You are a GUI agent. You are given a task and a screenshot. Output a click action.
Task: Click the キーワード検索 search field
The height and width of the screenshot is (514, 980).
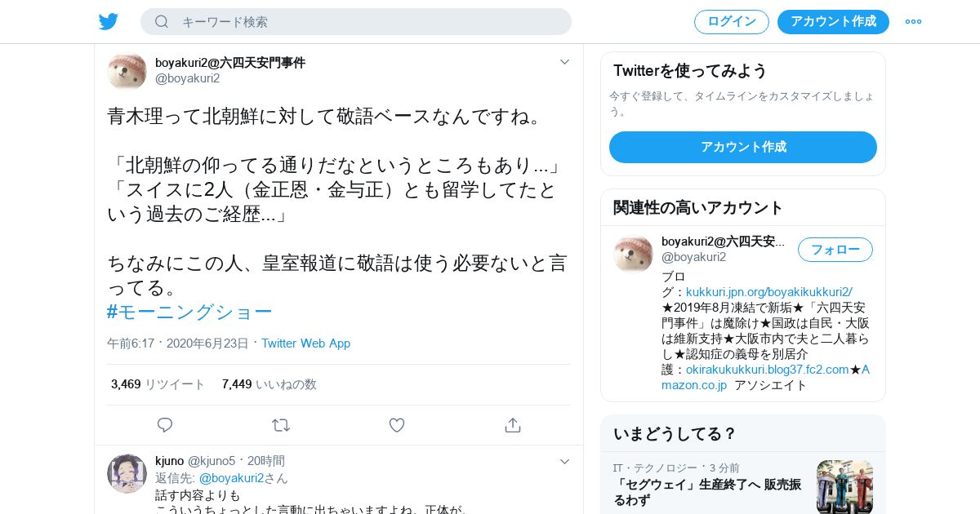click(x=356, y=21)
